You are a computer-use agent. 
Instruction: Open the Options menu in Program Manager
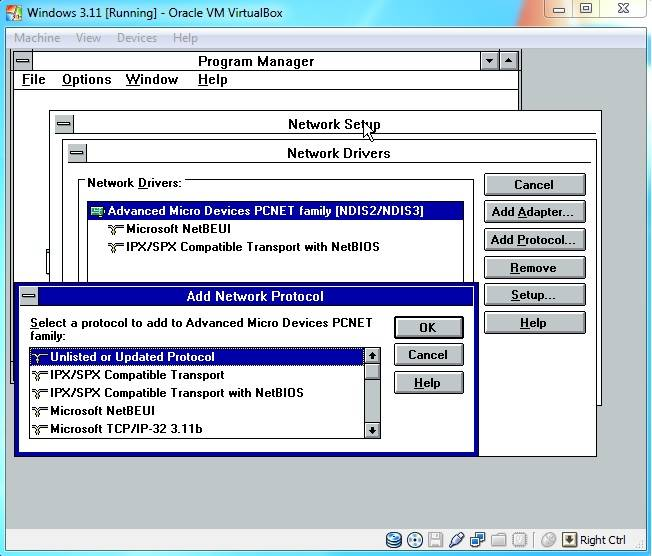(x=86, y=80)
